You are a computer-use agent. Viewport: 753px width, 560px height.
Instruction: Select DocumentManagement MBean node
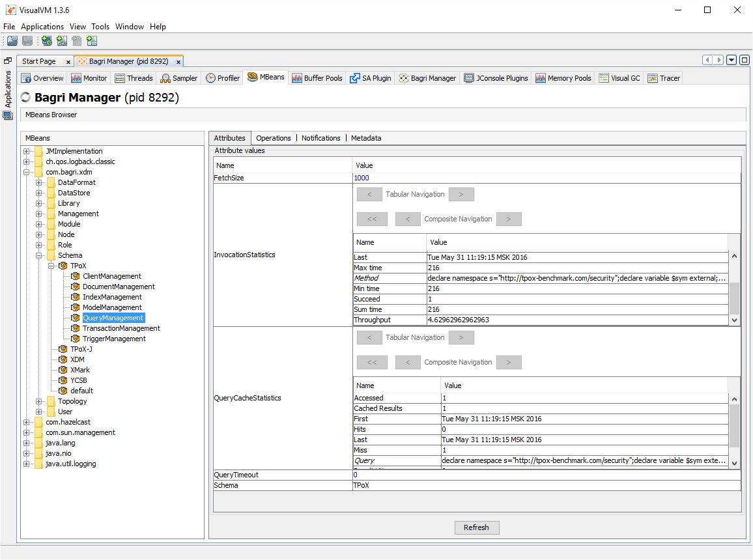tap(119, 287)
